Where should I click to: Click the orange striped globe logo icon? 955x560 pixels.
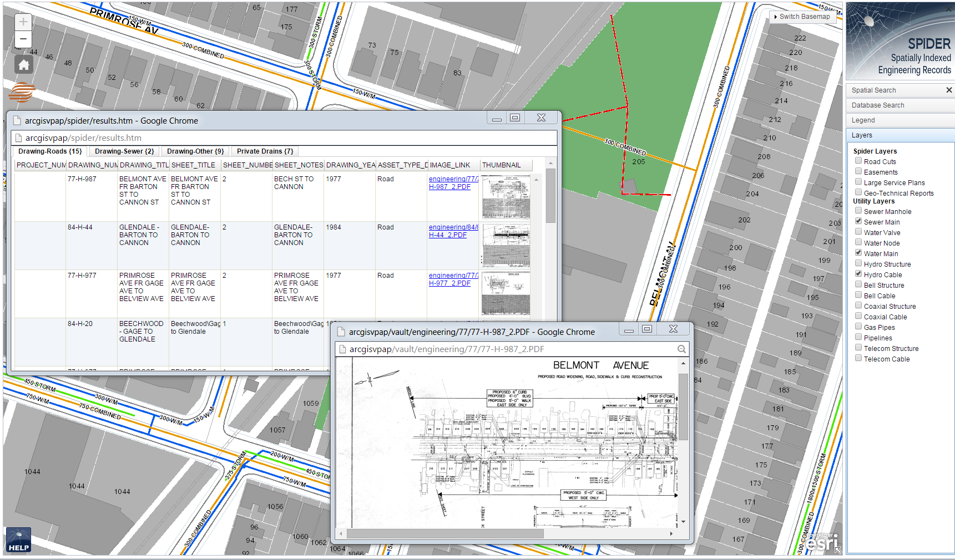tap(22, 92)
